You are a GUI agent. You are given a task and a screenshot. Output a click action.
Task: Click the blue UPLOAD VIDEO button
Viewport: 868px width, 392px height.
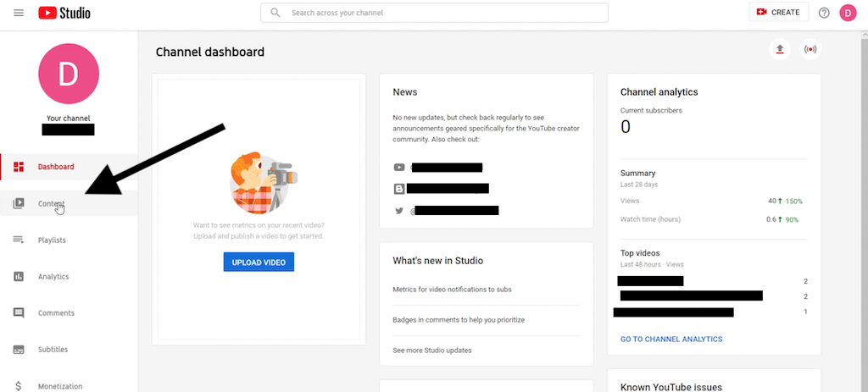tap(259, 262)
